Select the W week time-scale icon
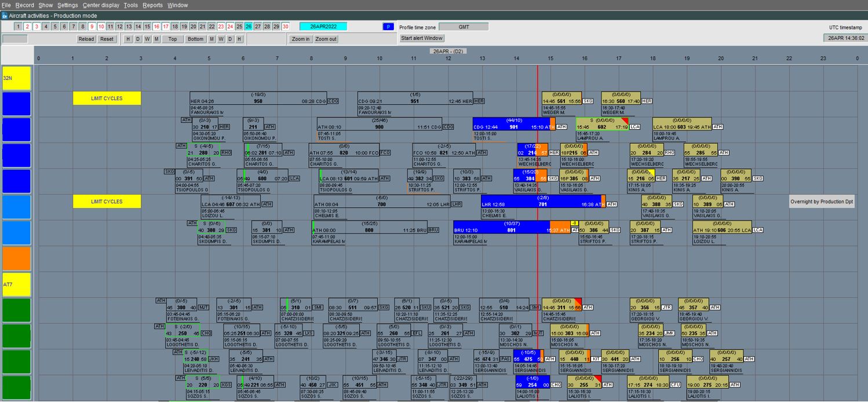The height and width of the screenshot is (402, 868). pyautogui.click(x=147, y=39)
